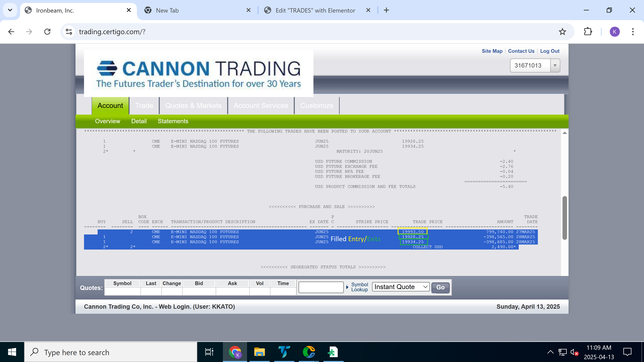
Task: Click the statement vertical scrollbar thumb
Action: click(x=565, y=218)
